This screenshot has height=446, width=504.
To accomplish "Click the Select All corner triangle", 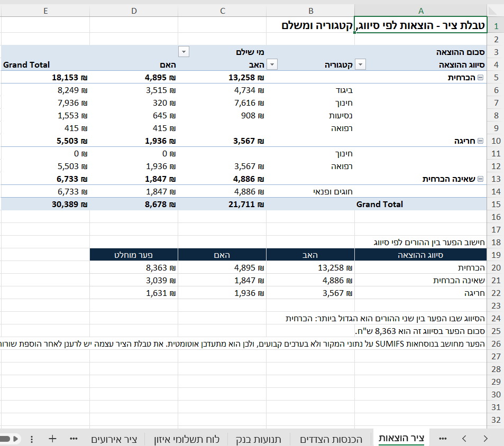I will pos(493,11).
